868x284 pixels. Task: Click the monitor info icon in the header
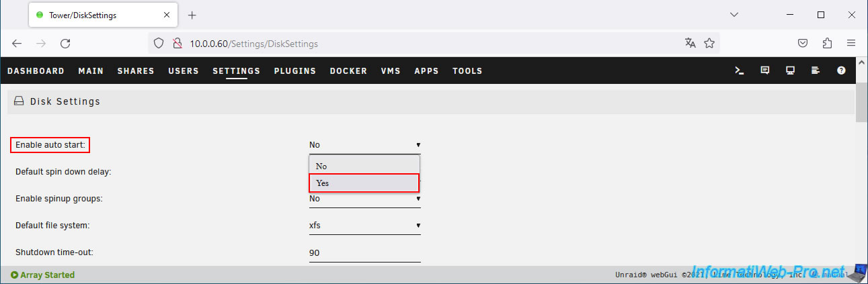tap(790, 70)
